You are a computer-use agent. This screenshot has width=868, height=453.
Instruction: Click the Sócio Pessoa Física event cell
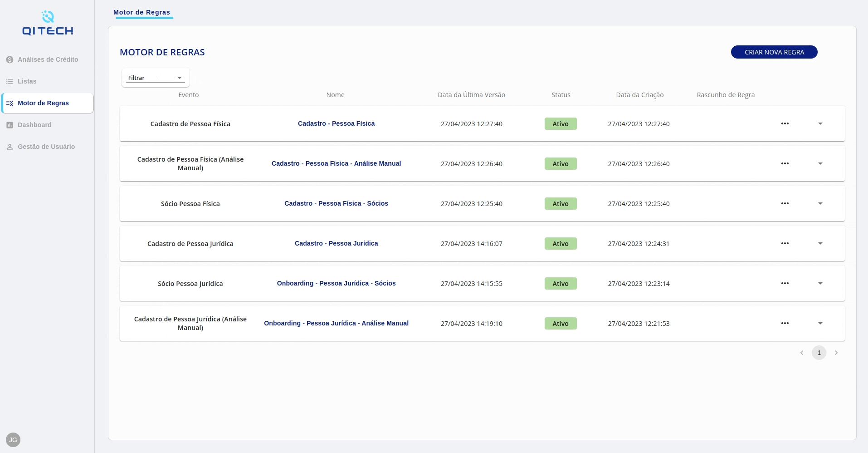pyautogui.click(x=190, y=204)
